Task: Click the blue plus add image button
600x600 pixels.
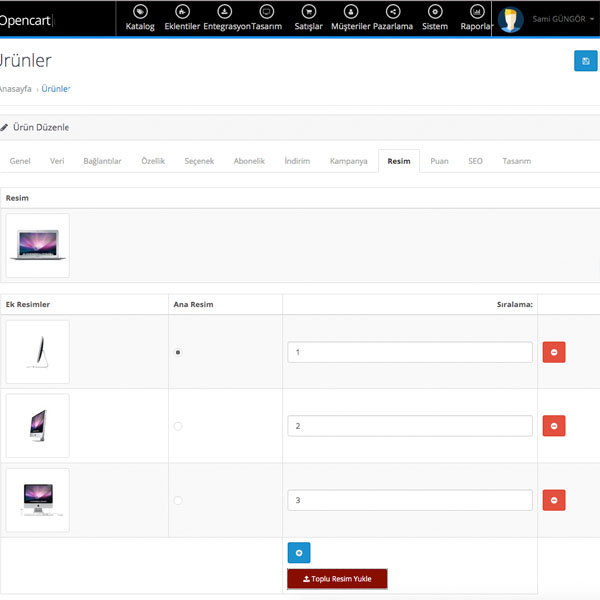Action: click(299, 552)
